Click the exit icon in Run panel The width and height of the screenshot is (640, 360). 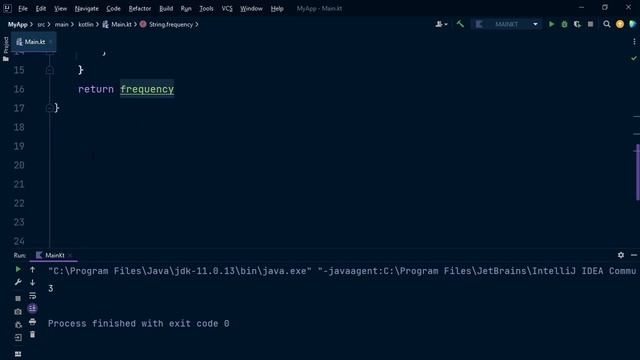pos(18,338)
